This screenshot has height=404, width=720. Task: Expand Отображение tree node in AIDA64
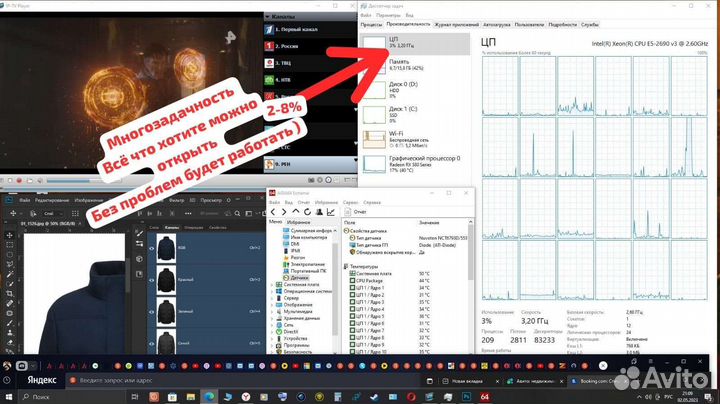tap(272, 305)
